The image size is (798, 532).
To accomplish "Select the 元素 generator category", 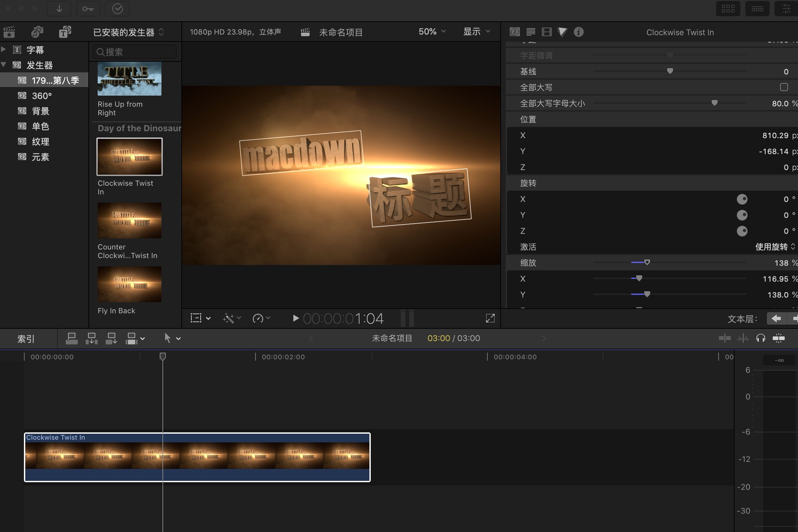I will click(x=44, y=157).
